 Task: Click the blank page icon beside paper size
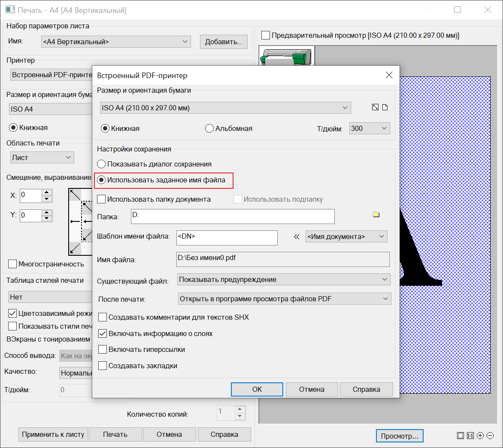pyautogui.click(x=385, y=108)
